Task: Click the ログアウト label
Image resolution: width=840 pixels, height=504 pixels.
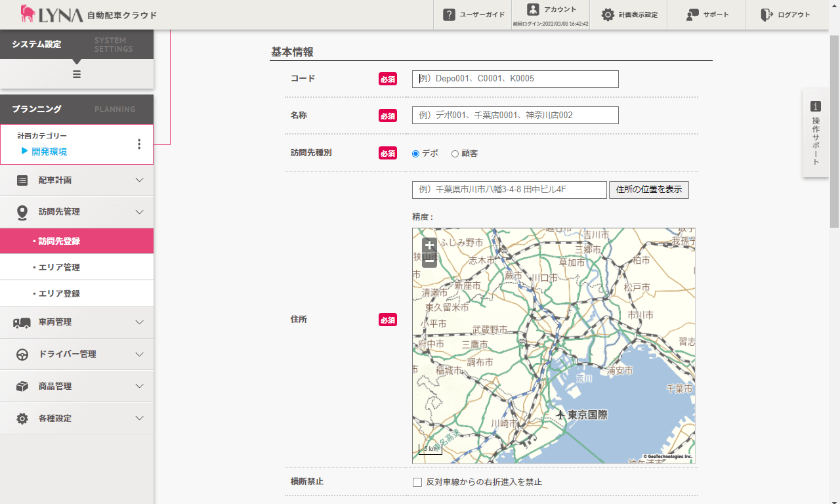Action: (794, 14)
